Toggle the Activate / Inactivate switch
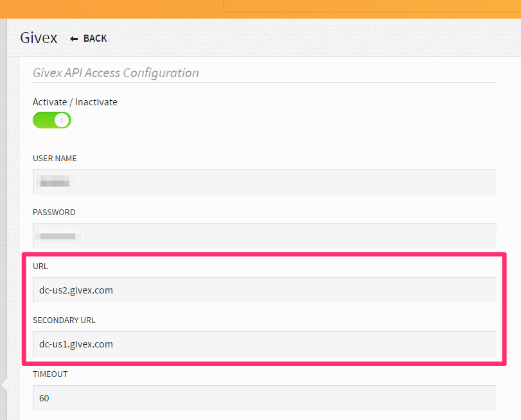The height and width of the screenshot is (420, 521). pyautogui.click(x=52, y=120)
